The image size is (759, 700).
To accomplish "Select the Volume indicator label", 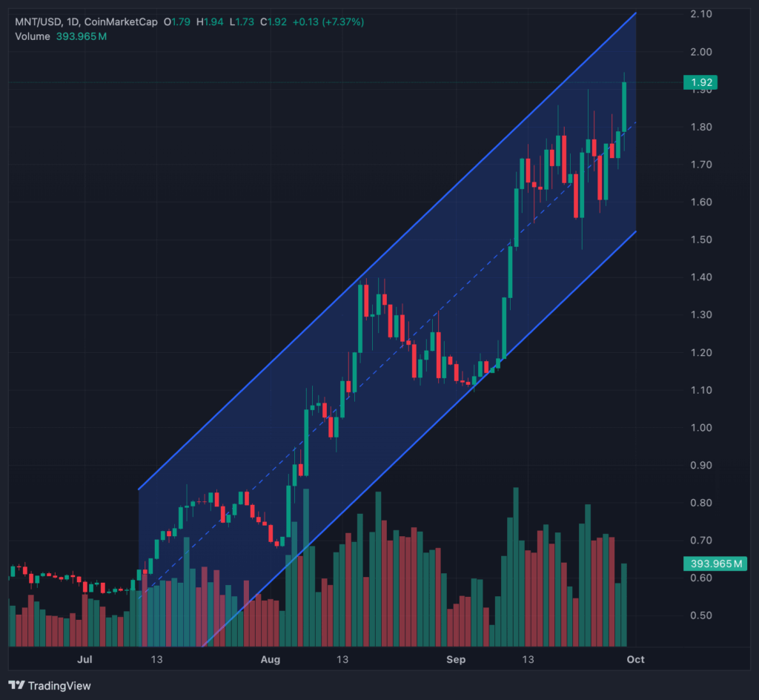I will tap(33, 36).
